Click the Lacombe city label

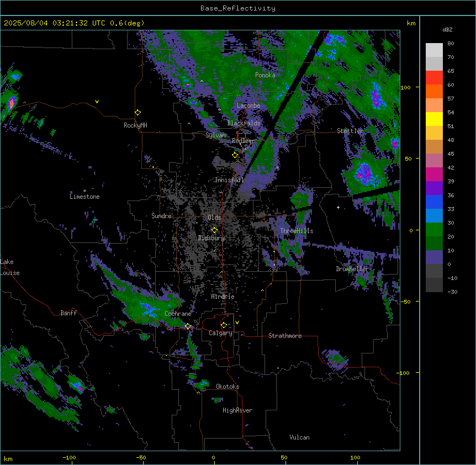248,105
